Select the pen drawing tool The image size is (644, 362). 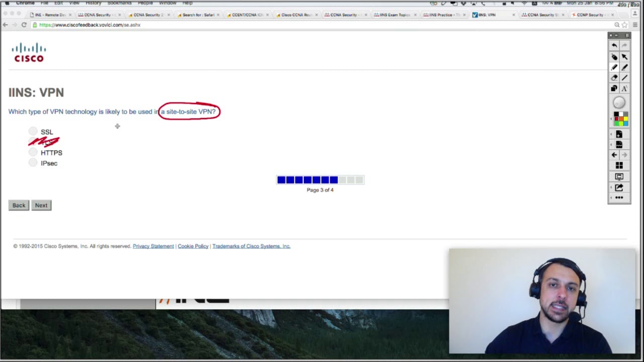pos(614,67)
